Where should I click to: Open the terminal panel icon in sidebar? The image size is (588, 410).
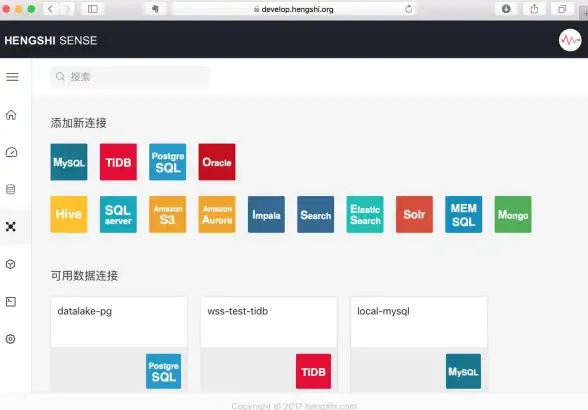(11, 302)
